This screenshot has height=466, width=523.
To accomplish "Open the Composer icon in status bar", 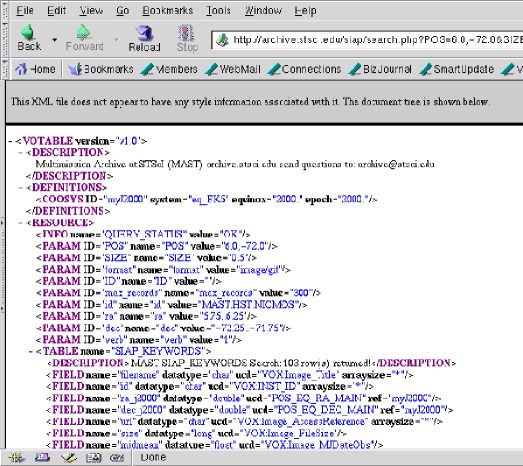I will [x=68, y=458].
